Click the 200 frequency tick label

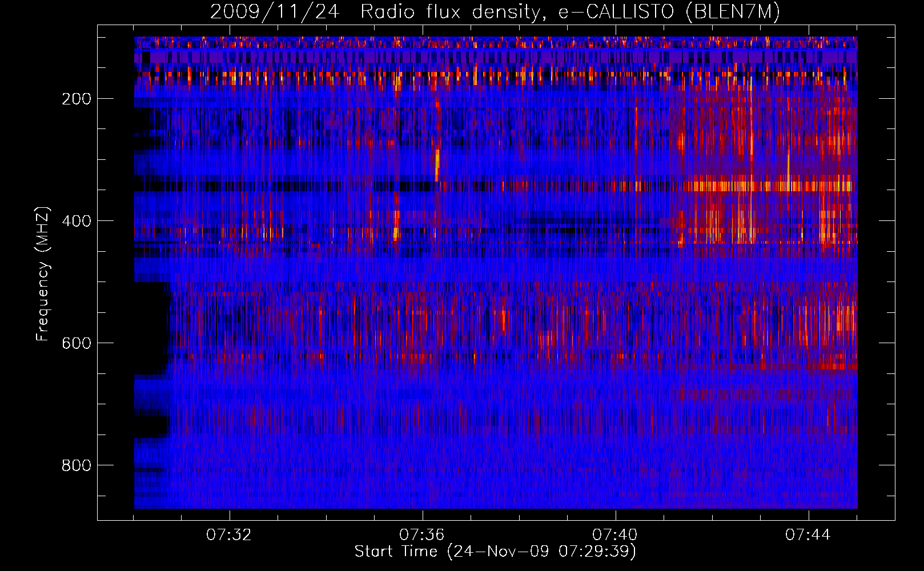tap(77, 99)
